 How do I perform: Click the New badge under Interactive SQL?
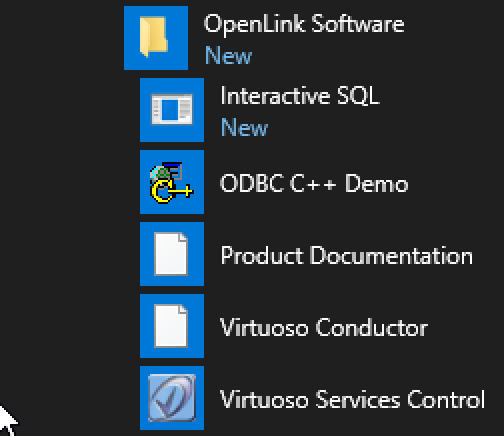coord(244,127)
